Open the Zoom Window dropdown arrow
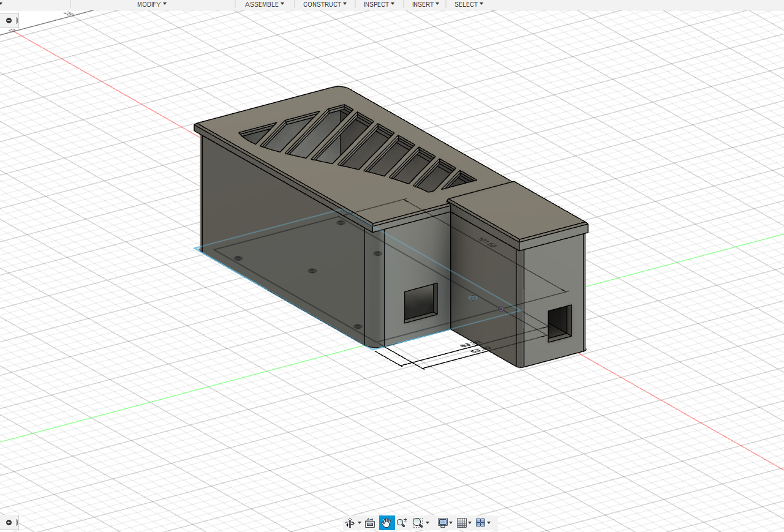Viewport: 784px width, 532px height. coord(427,523)
